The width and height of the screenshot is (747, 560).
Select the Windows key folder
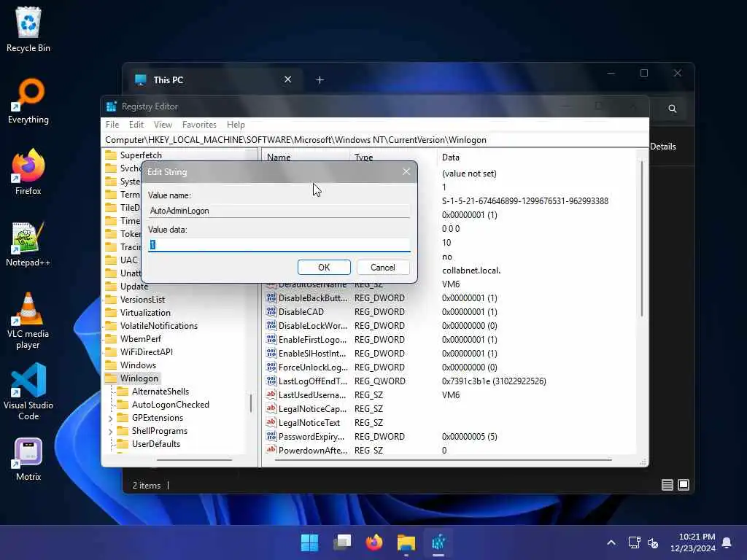[x=138, y=365]
